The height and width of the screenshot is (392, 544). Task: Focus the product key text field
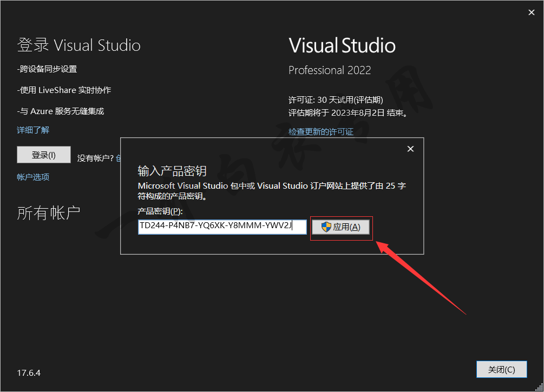(x=222, y=227)
